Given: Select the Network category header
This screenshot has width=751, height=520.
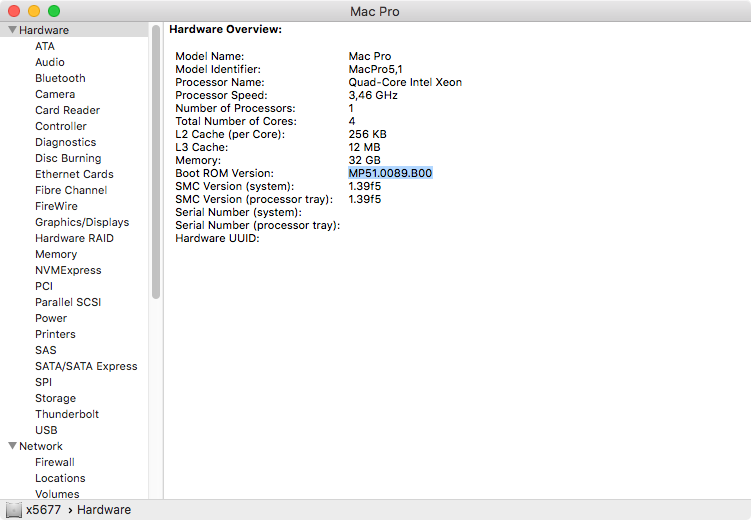Looking at the screenshot, I should click(x=41, y=446).
